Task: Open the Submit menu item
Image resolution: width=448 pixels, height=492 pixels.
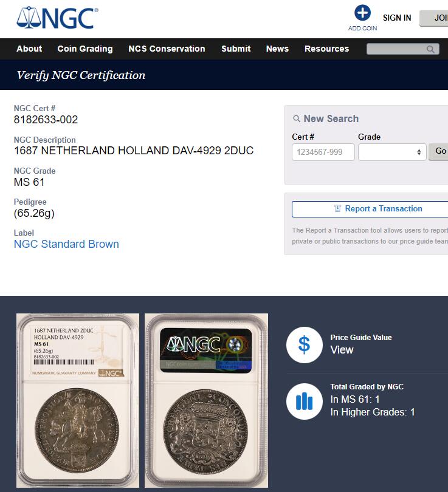Action: [236, 49]
